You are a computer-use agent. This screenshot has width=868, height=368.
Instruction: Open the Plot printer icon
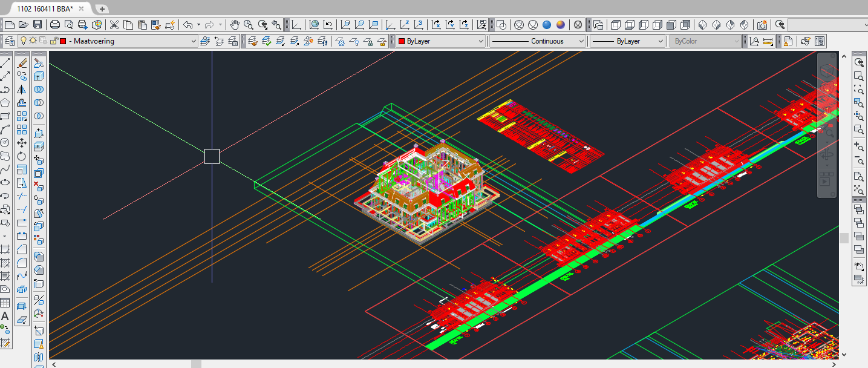(x=55, y=25)
